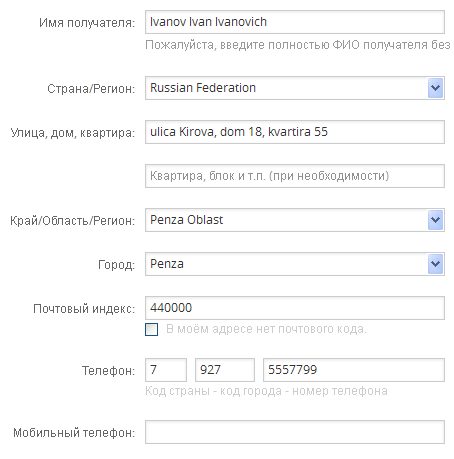
Task: Click the city code field with 927
Action: [x=225, y=370]
